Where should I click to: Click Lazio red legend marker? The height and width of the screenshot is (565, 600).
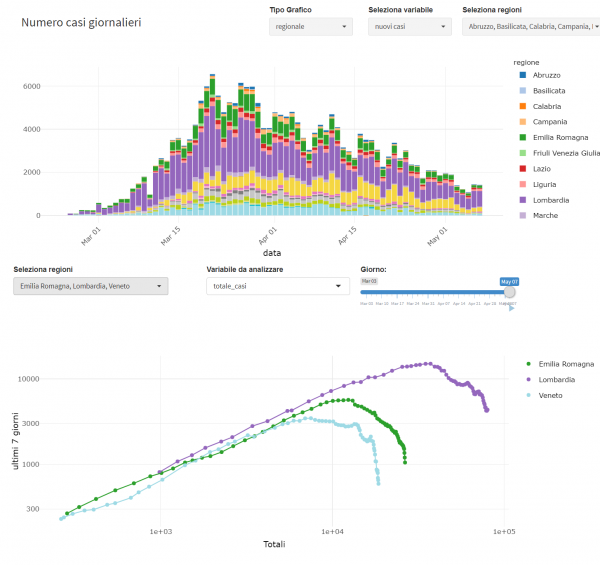click(x=522, y=169)
